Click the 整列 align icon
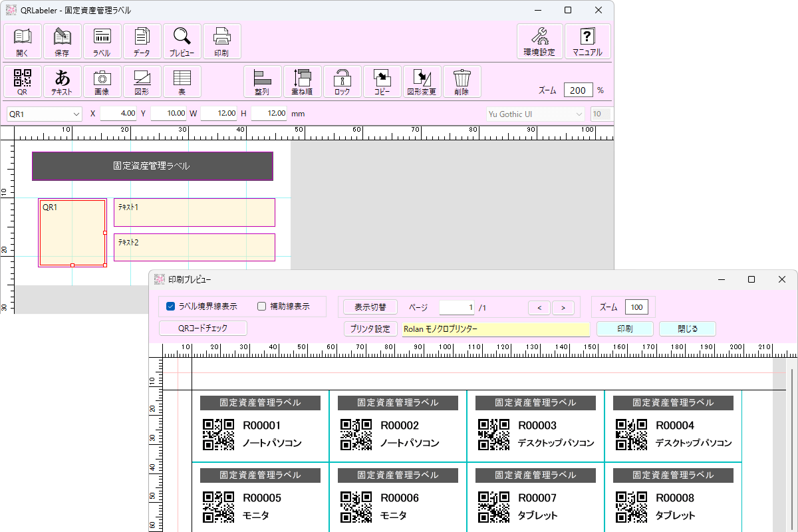Viewport: 798px width, 532px height. coord(262,82)
